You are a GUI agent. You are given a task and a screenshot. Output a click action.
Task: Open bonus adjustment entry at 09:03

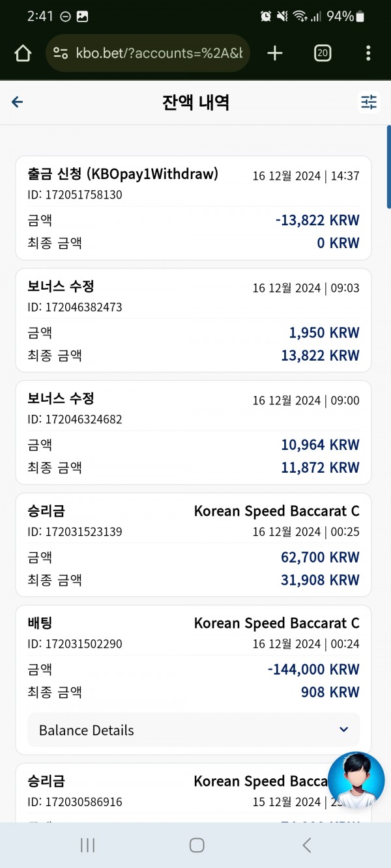pyautogui.click(x=194, y=320)
